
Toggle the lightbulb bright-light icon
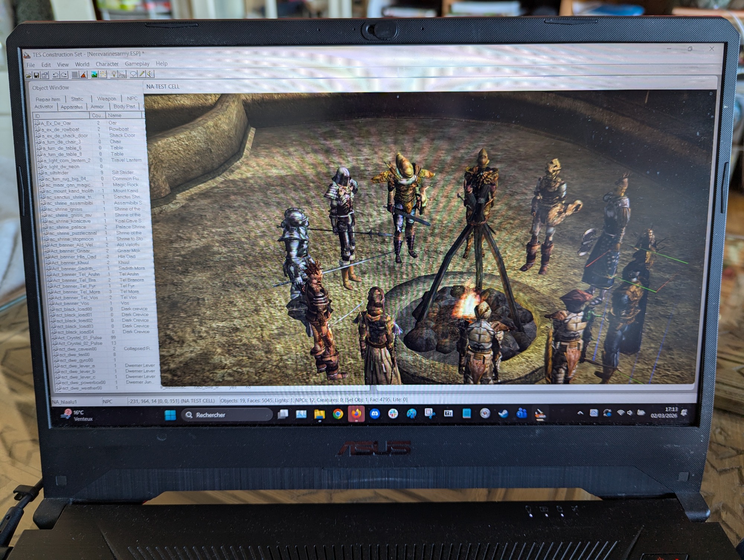tap(114, 74)
